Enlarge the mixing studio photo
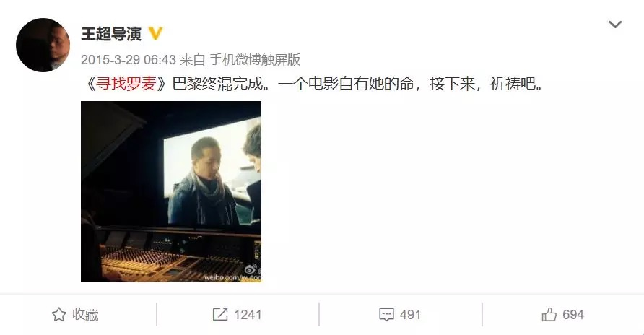This screenshot has height=335, width=644. pos(171,191)
